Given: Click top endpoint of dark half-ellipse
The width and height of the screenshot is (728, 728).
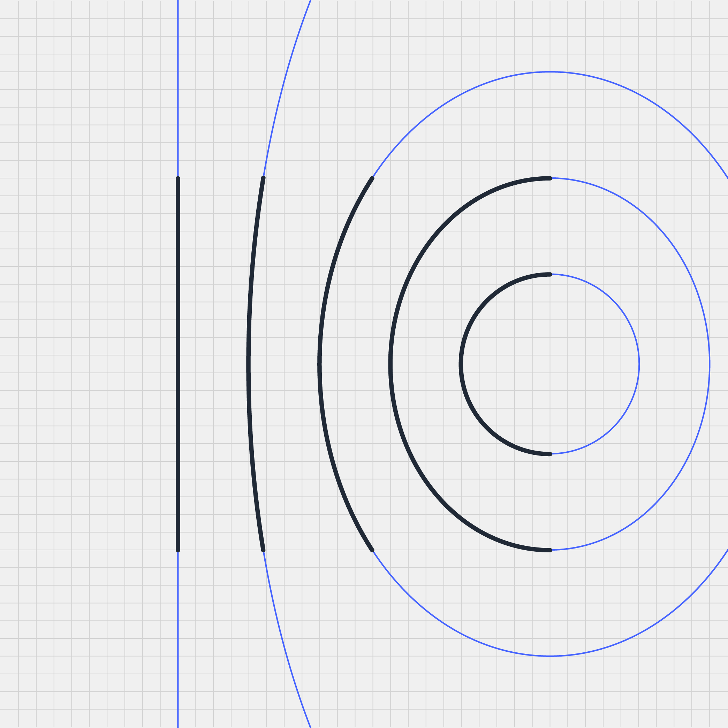Looking at the screenshot, I should coord(550,178).
